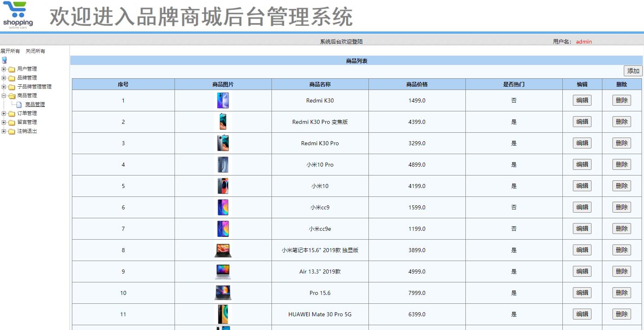This screenshot has width=644, height=330.
Task: Delete the 3299.0 Redmi K30 Pro row
Action: (622, 143)
